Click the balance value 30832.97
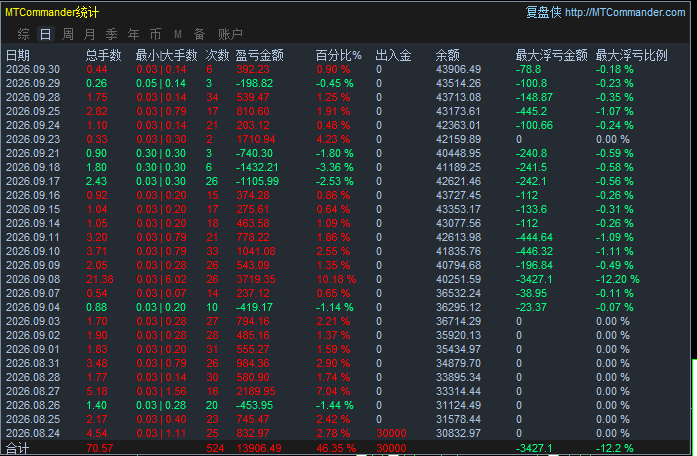The height and width of the screenshot is (456, 697). (459, 433)
